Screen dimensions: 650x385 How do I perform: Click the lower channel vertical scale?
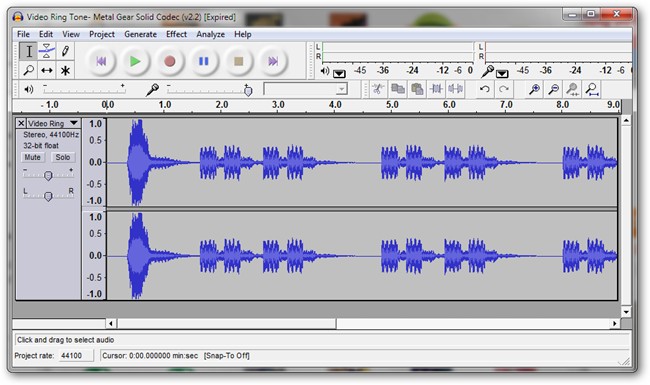click(x=95, y=255)
